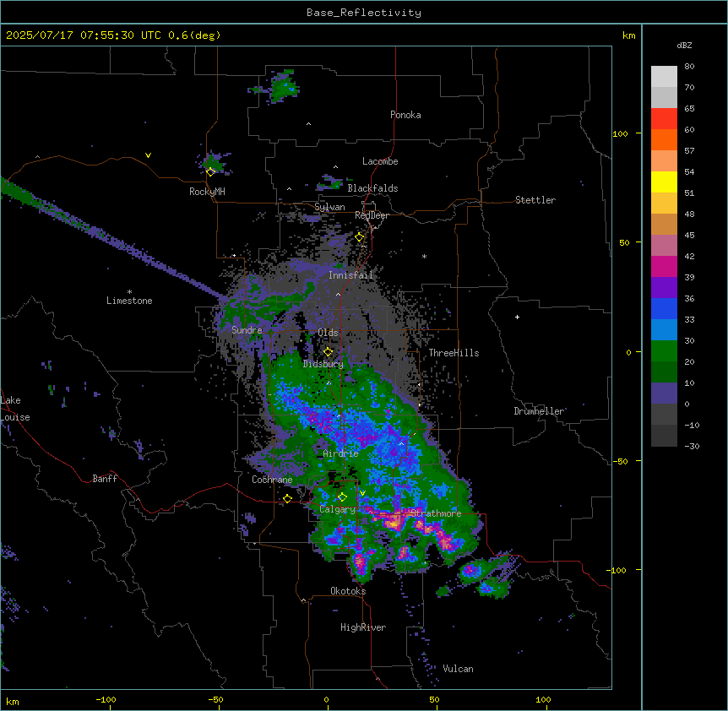Choose the purple 39 dBZ legend swatch
The image size is (728, 711).
tap(664, 288)
